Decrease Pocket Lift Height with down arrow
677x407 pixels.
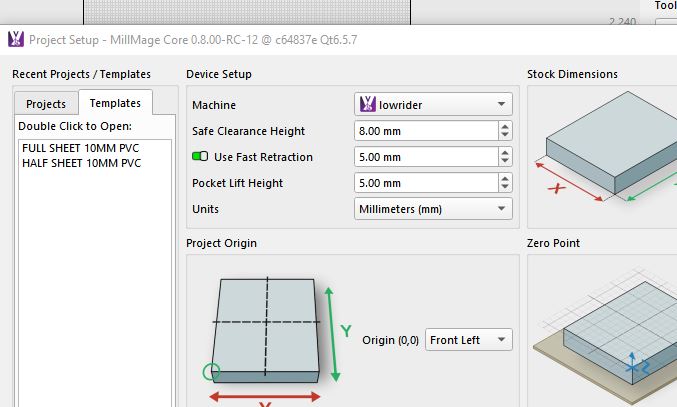coord(505,187)
